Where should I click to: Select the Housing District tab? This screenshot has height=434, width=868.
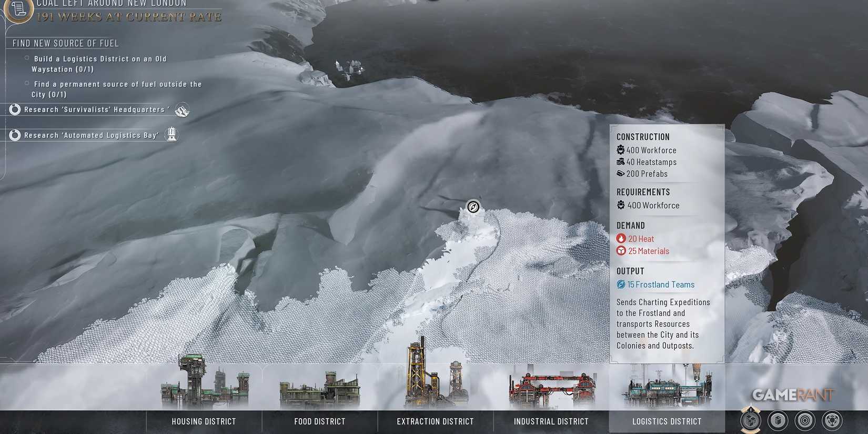pos(204,421)
